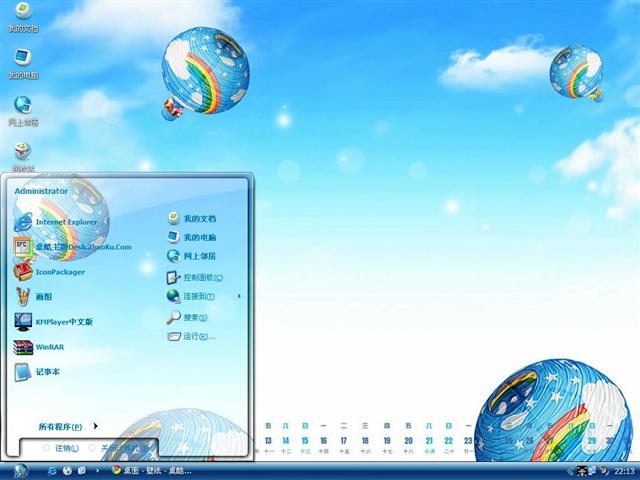Viewport: 640px width, 480px height.
Task: Expand 连接到(T) submenu
Action: click(204, 296)
